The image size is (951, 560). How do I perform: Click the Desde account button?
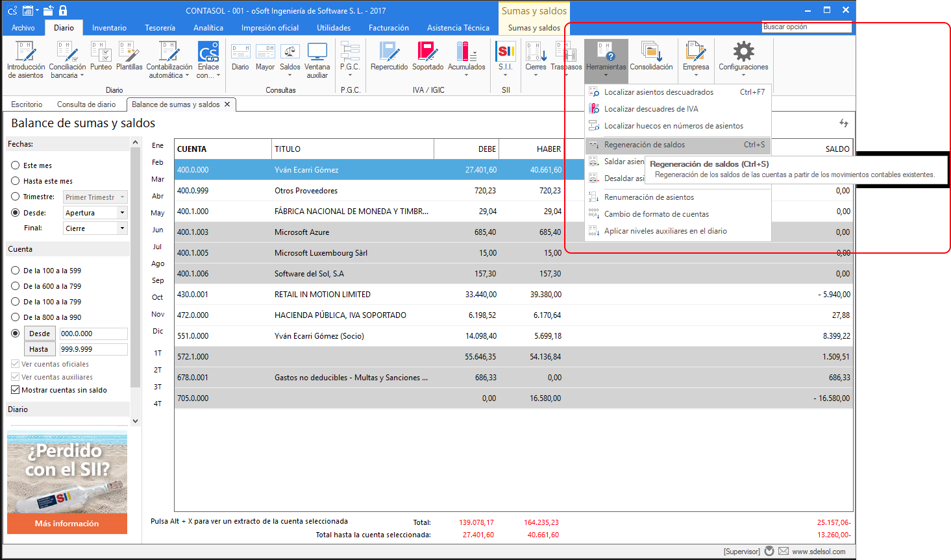click(40, 334)
